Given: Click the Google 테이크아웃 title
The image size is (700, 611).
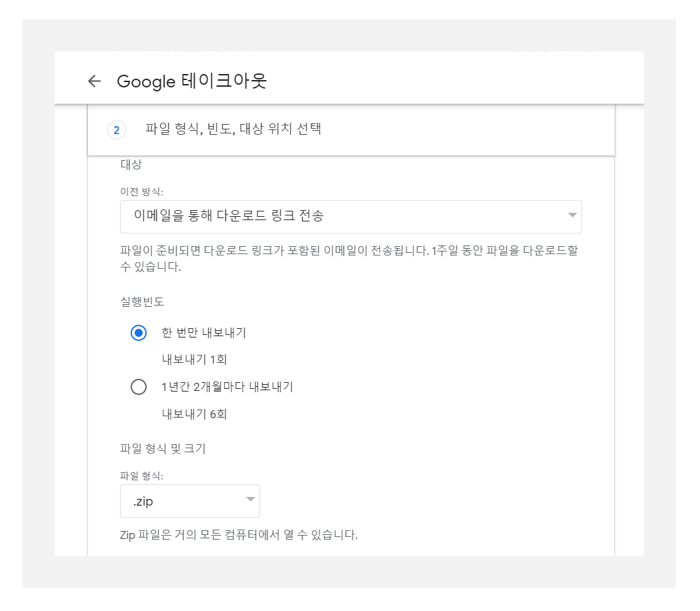Looking at the screenshot, I should pos(192,81).
